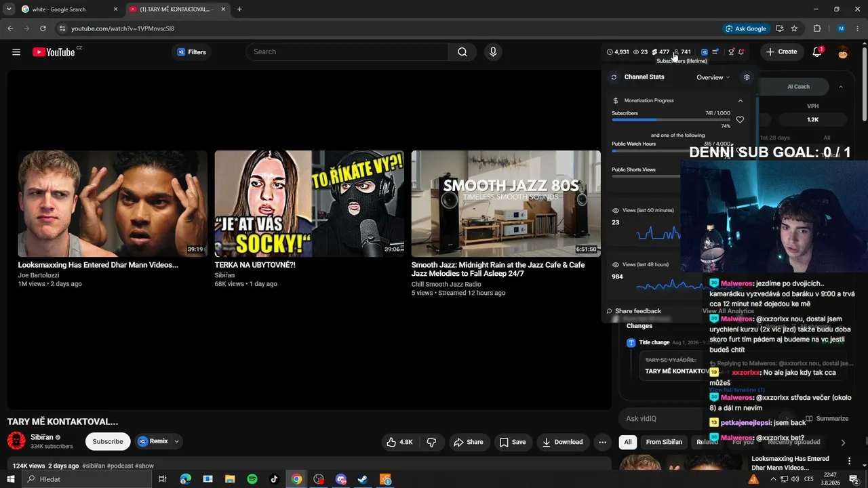Favorite the Subscribers monetization metric heart

740,120
